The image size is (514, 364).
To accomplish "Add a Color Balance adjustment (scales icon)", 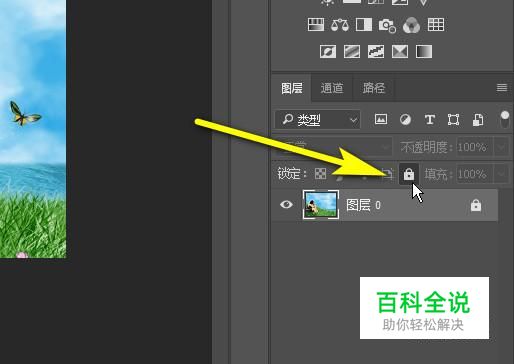I will [340, 25].
